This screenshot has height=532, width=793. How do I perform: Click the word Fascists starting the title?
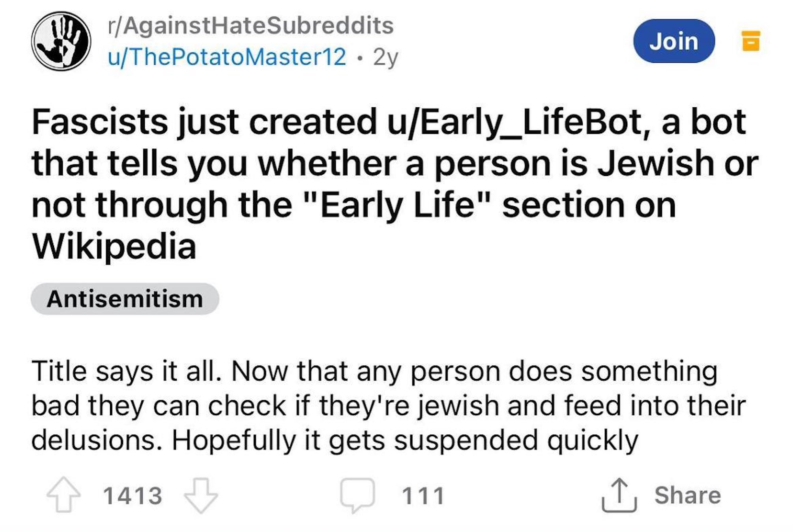[100, 122]
